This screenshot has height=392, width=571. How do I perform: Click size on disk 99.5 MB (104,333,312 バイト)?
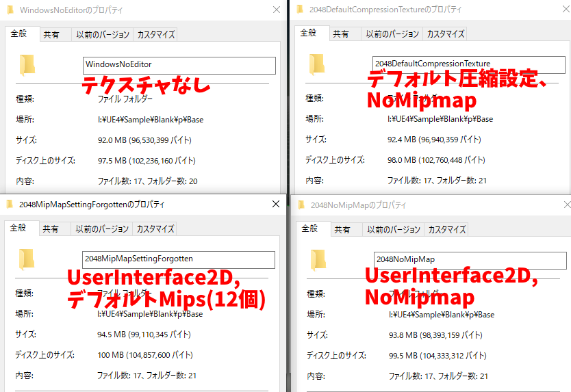437,356
